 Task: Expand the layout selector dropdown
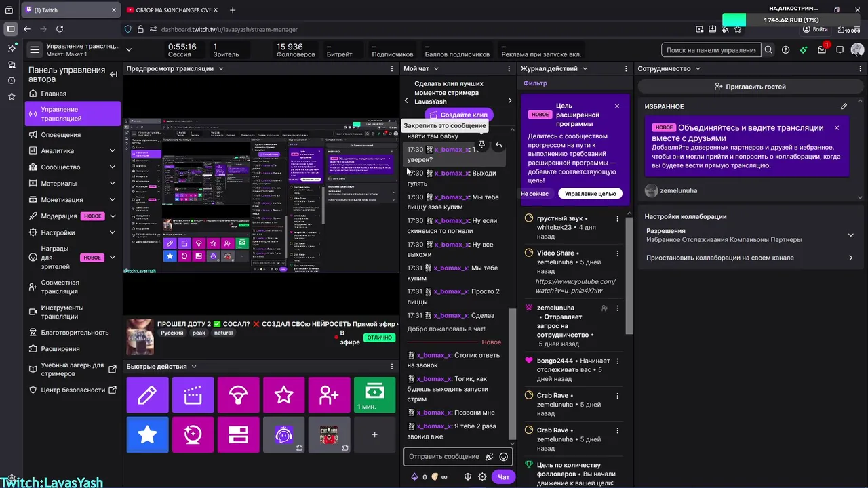[129, 49]
